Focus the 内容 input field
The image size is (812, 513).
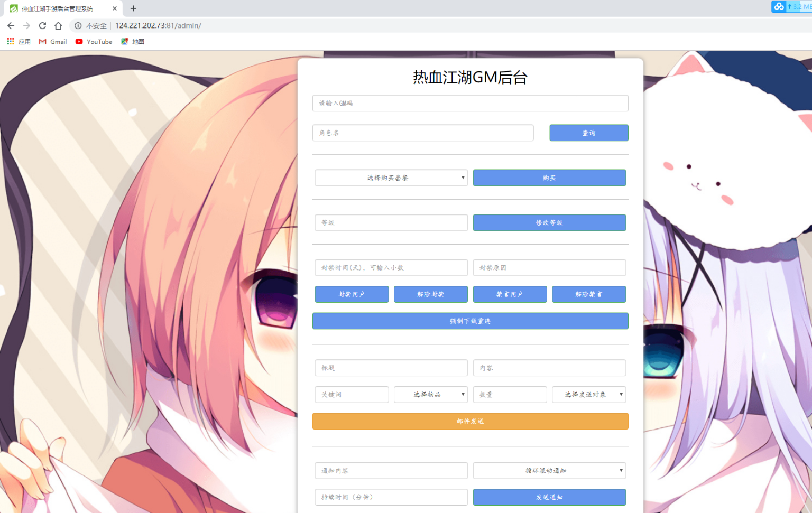pos(549,368)
